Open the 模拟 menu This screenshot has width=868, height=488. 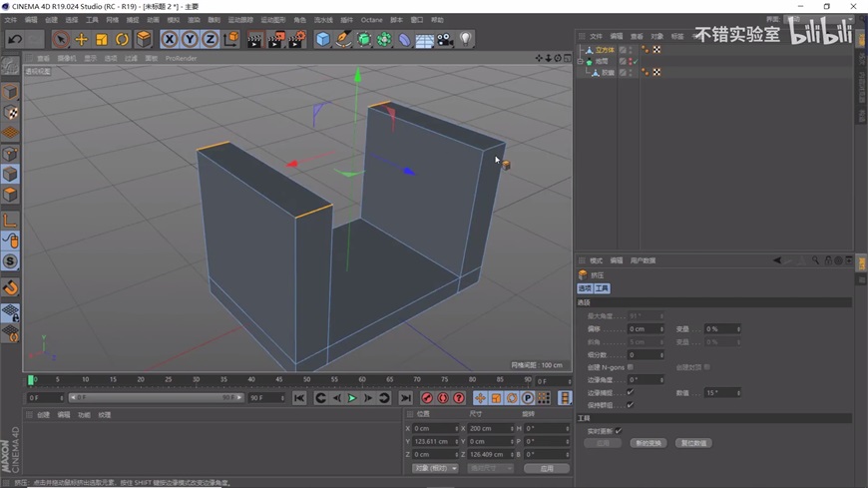click(x=174, y=20)
